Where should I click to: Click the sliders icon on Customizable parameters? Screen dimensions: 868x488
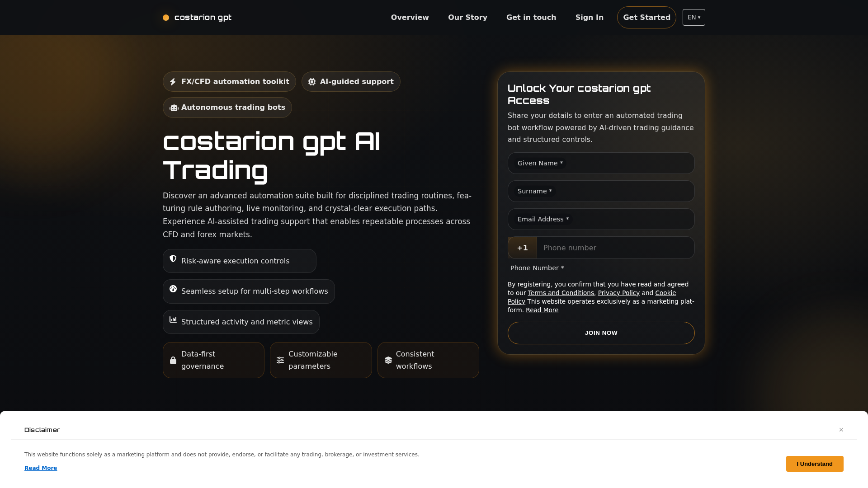(x=280, y=360)
